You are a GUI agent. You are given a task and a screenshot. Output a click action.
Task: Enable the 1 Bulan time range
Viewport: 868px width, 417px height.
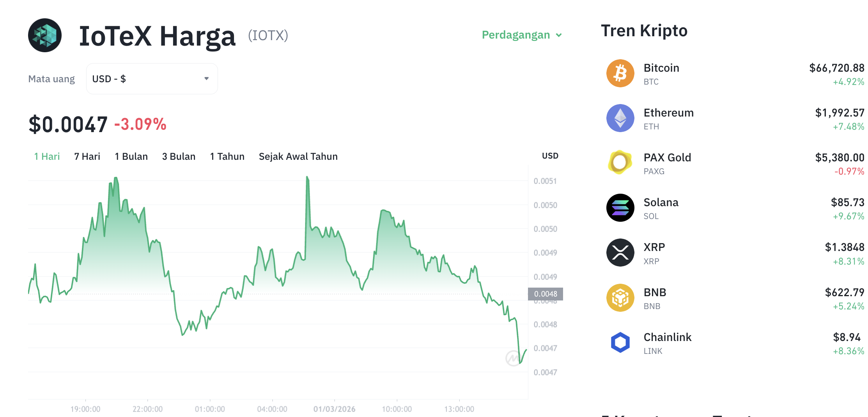[131, 156]
